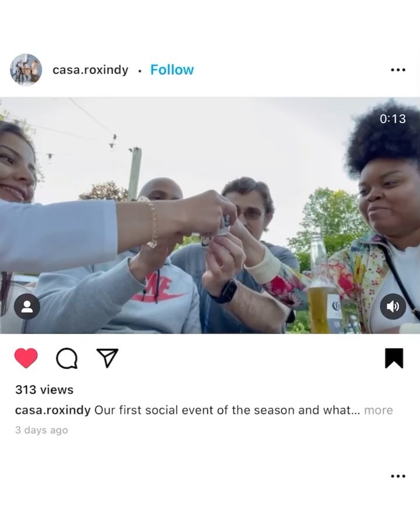420x525 pixels.
Task: Open casa.roxindy username in the caption
Action: [x=52, y=410]
